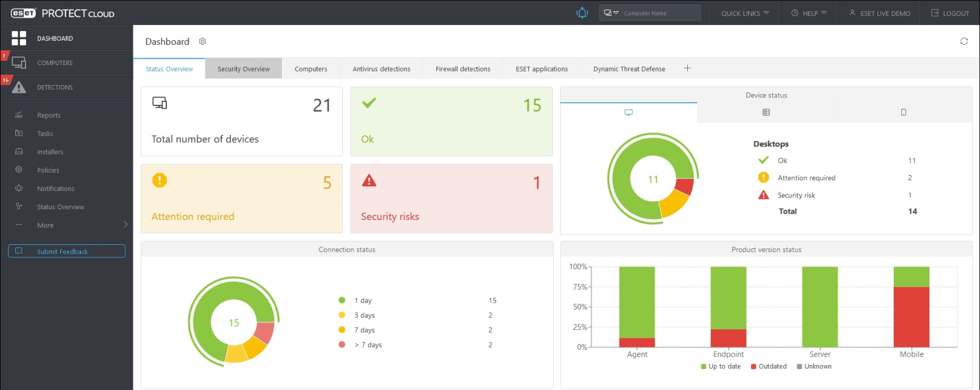980x390 pixels.
Task: Open the Computers sidebar icon
Action: point(19,63)
